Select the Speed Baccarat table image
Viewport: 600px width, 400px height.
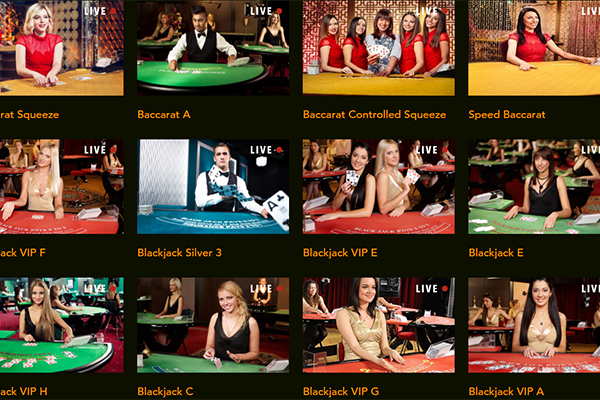pos(534,47)
